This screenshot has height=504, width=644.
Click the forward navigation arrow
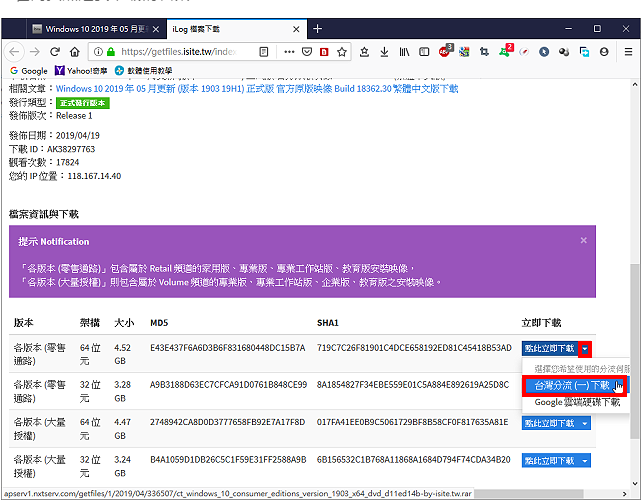35,52
